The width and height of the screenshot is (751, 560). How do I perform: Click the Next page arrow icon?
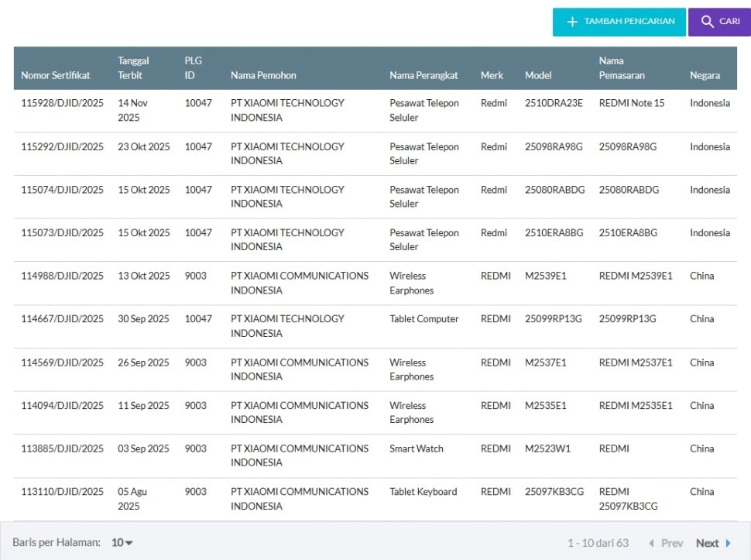[729, 543]
